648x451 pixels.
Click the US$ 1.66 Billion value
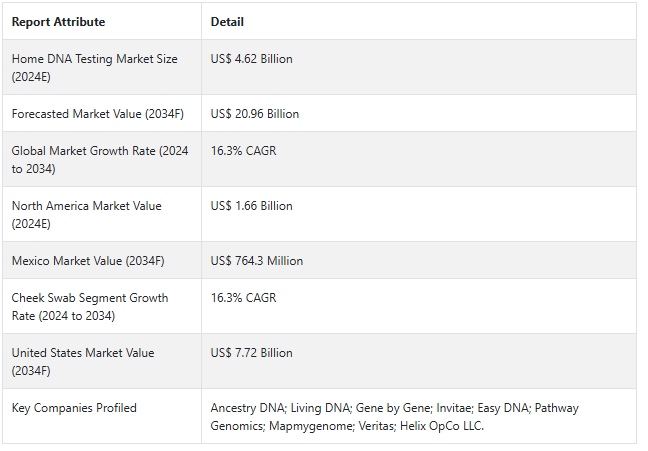252,206
